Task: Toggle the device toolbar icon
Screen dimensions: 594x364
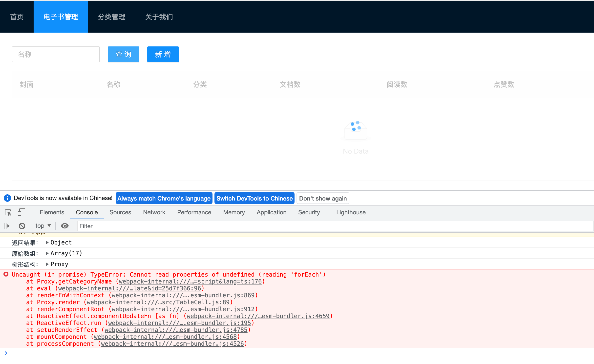Action: pyautogui.click(x=21, y=212)
